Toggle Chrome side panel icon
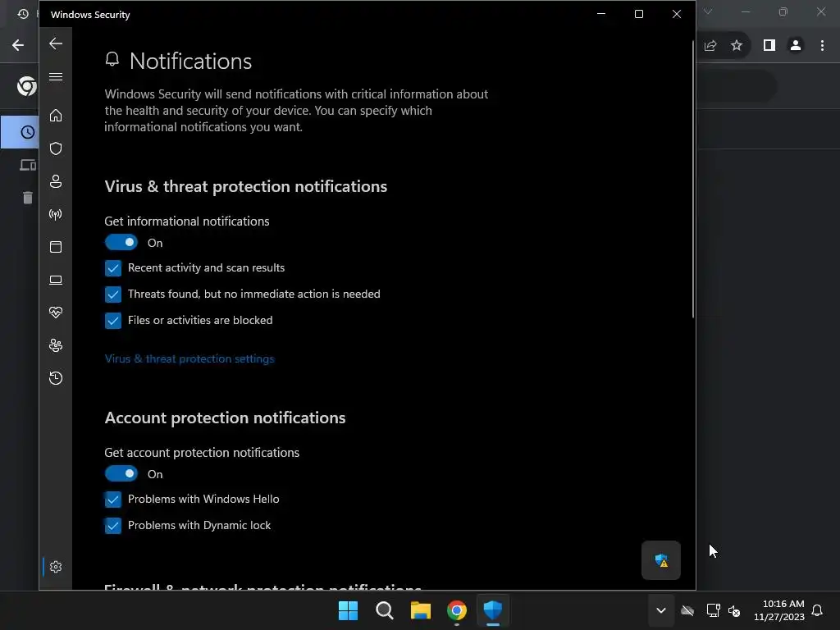Screen dimensions: 840x630 coord(769,46)
